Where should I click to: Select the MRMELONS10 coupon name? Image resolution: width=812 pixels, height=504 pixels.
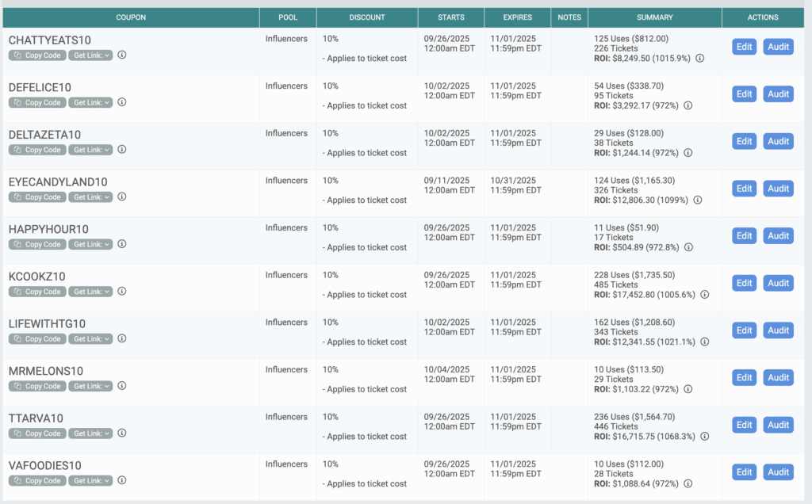46,371
